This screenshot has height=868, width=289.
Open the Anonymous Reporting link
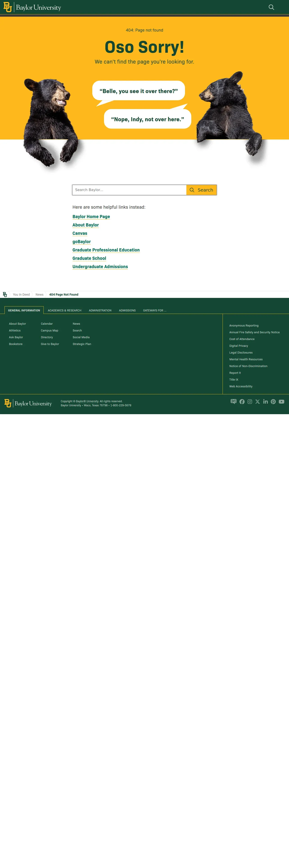coord(244,325)
